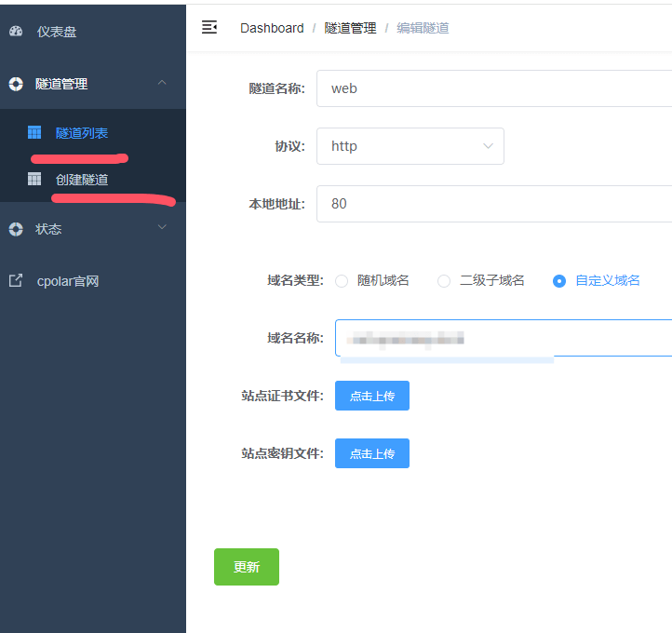Click the dashboard gauge icon in sidebar

click(16, 32)
